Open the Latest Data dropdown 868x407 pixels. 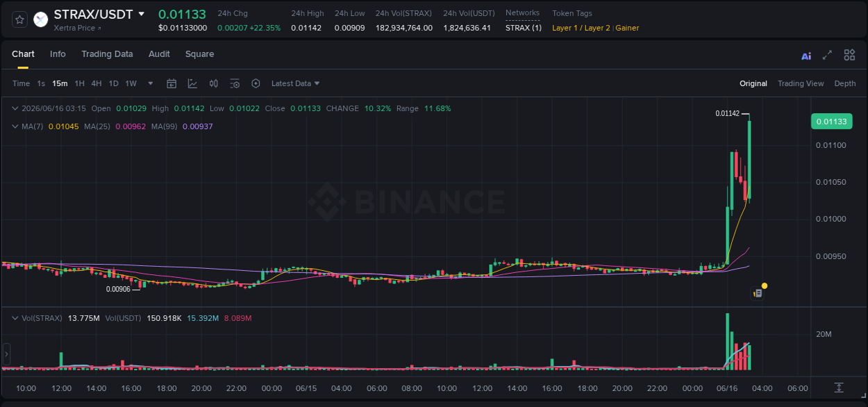click(295, 83)
